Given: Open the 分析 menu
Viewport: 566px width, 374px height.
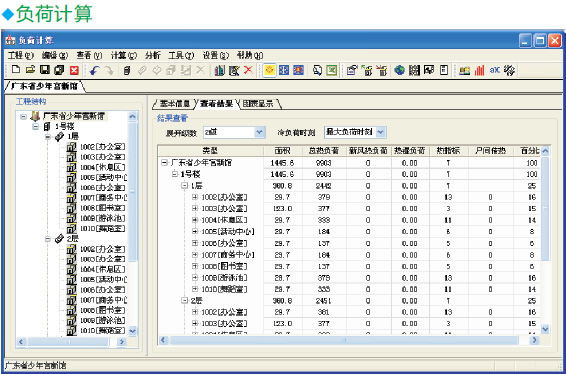Looking at the screenshot, I should tap(153, 55).
